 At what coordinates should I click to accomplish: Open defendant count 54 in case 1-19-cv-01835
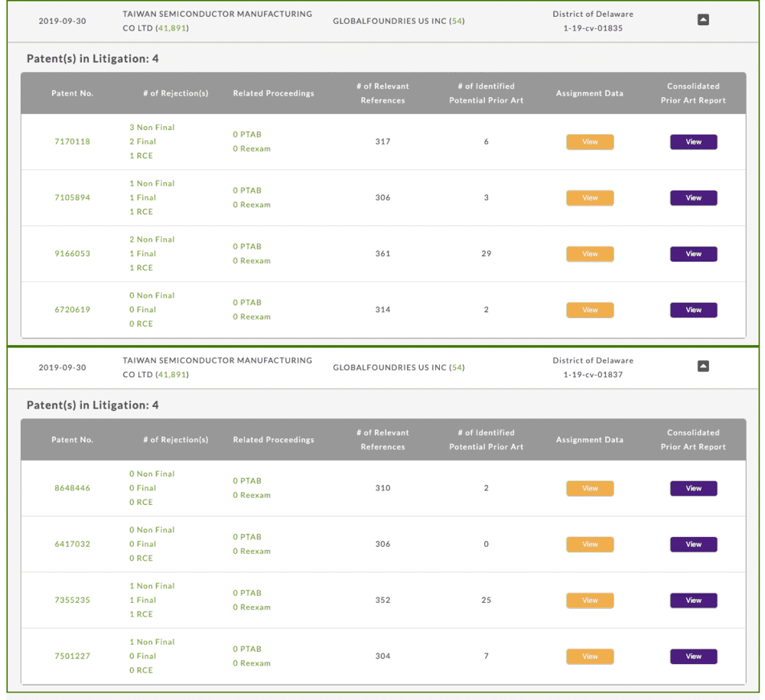(457, 21)
